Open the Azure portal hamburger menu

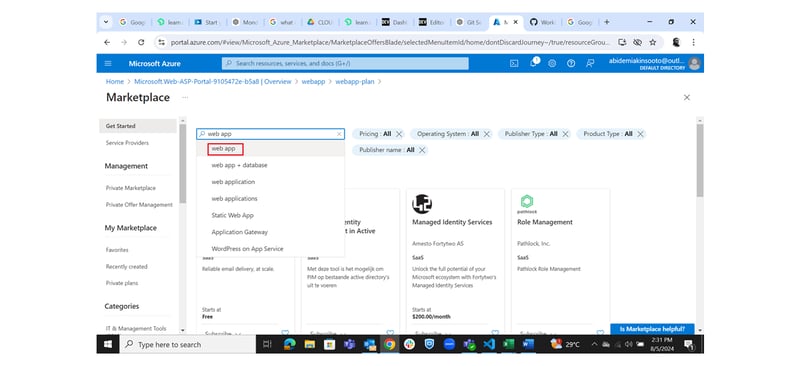click(108, 64)
